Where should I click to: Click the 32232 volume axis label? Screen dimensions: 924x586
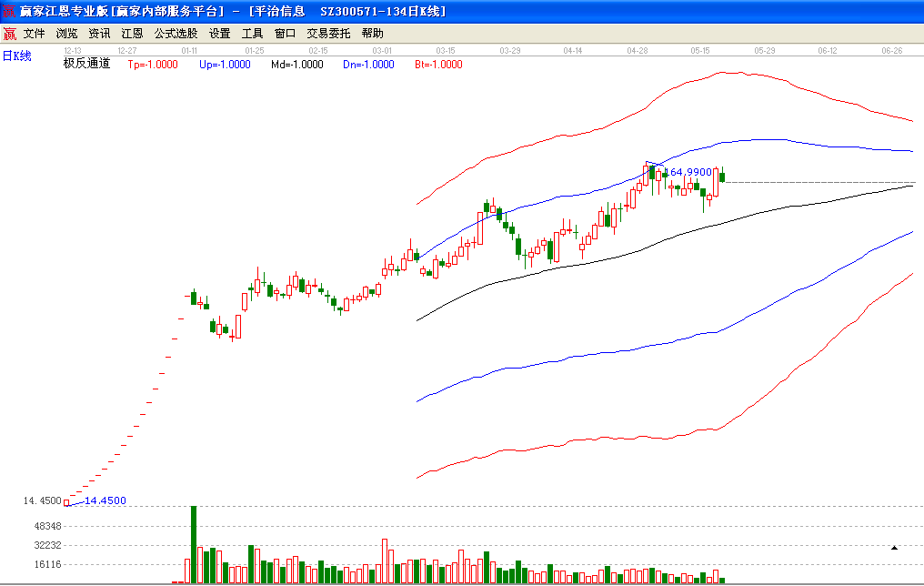tap(47, 545)
